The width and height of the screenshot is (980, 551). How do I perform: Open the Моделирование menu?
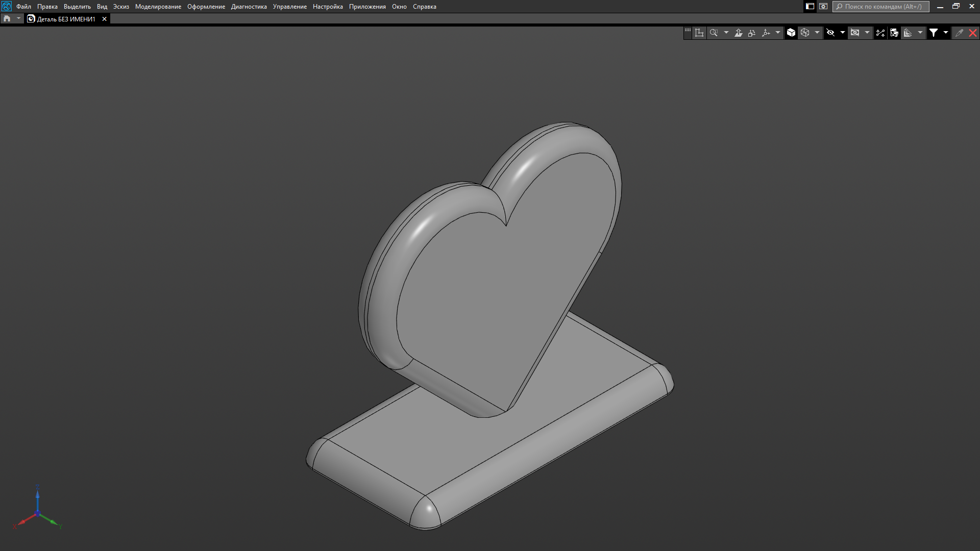(158, 7)
